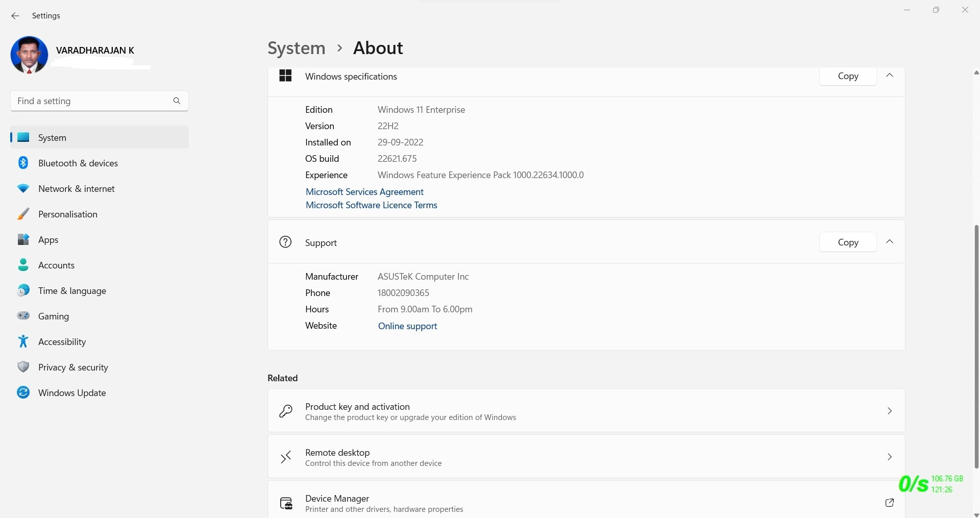Click the Product key icon
Image resolution: width=980 pixels, height=518 pixels.
click(286, 411)
